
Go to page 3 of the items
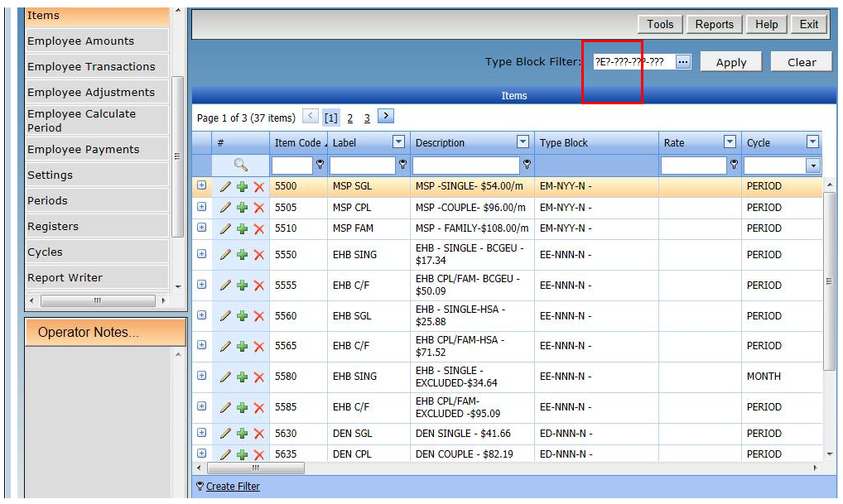pyautogui.click(x=367, y=118)
